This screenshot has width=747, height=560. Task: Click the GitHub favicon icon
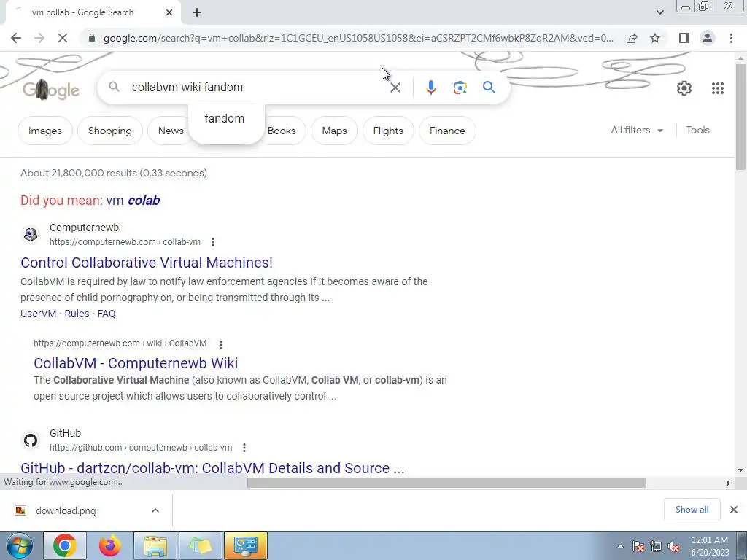click(x=31, y=440)
